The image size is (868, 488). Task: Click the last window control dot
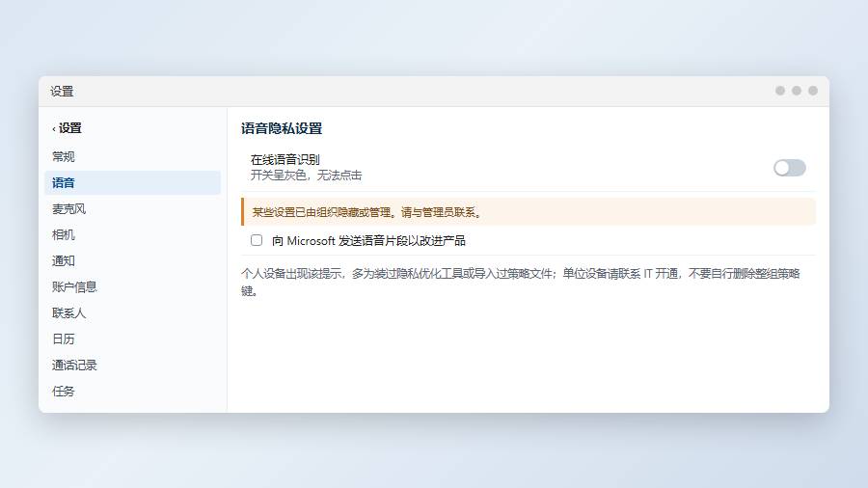click(x=813, y=91)
